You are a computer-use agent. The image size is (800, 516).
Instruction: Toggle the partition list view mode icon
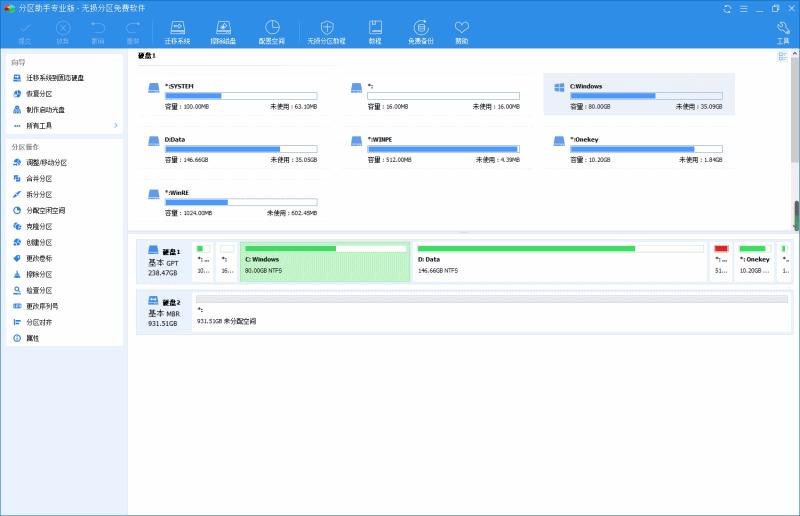pyautogui.click(x=782, y=56)
